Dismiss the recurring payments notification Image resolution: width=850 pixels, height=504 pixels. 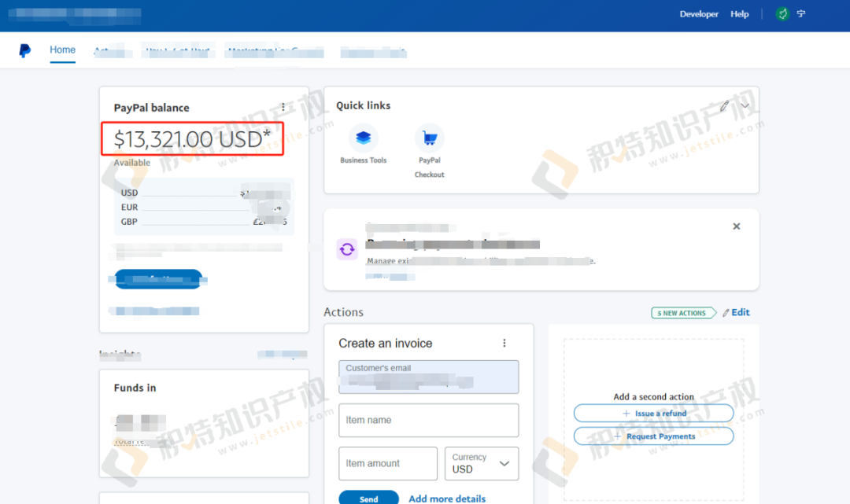tap(737, 226)
